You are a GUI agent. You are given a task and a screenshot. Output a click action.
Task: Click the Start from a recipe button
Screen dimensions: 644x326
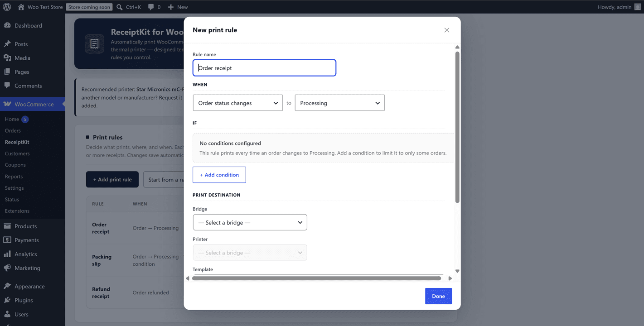point(164,179)
